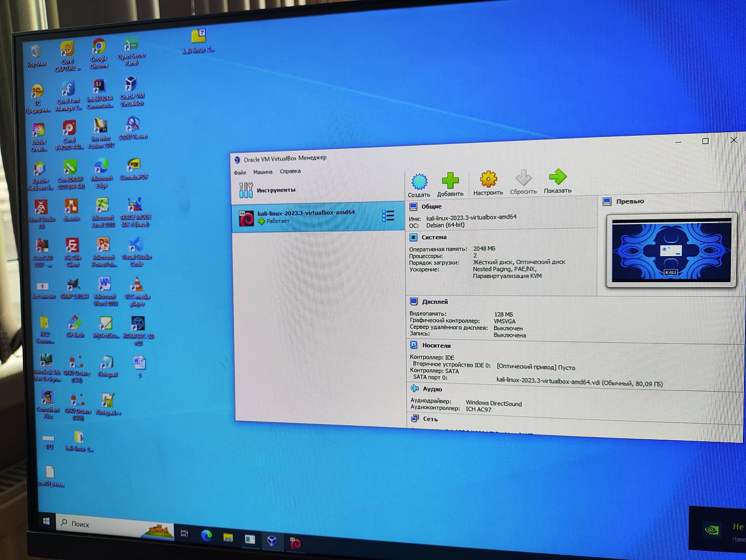This screenshot has width=746, height=560.
Task: Select the draw.io desktop shortcut
Action: [72, 210]
